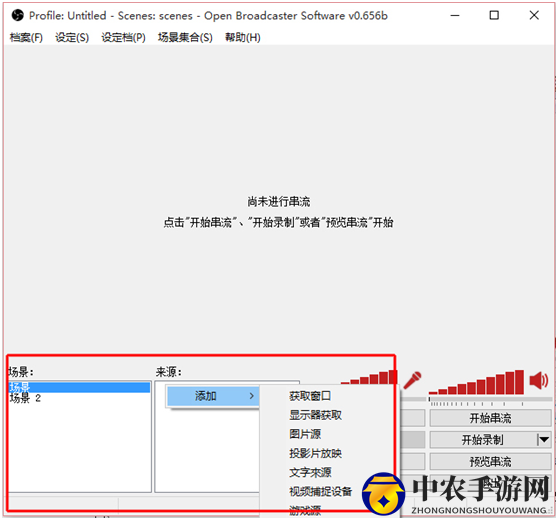Choose 显示器获取 source option
This screenshot has width=558, height=520.
pyautogui.click(x=315, y=415)
